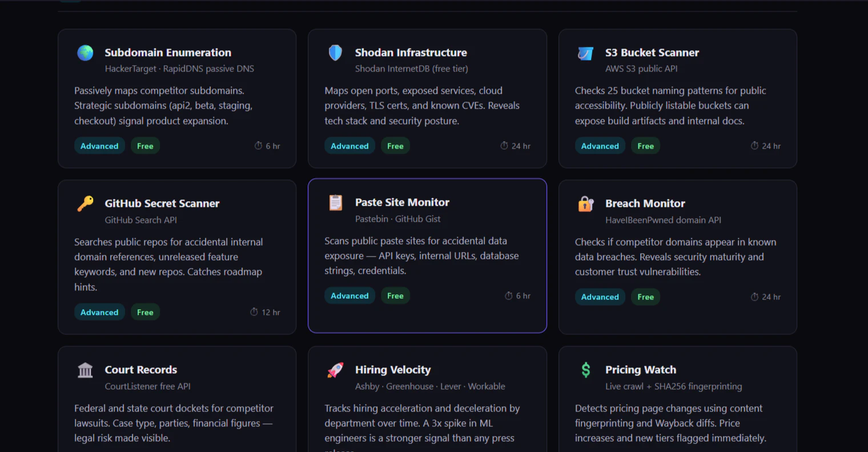The height and width of the screenshot is (452, 868).
Task: Click the 6 hr clock icon on Paste Site Monitor
Action: pyautogui.click(x=508, y=296)
